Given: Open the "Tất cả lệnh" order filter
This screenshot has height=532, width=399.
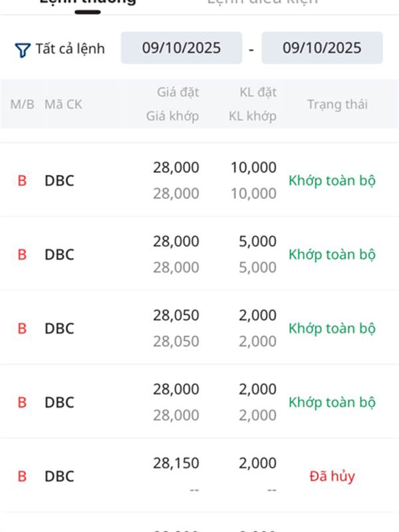Looking at the screenshot, I should [70, 49].
